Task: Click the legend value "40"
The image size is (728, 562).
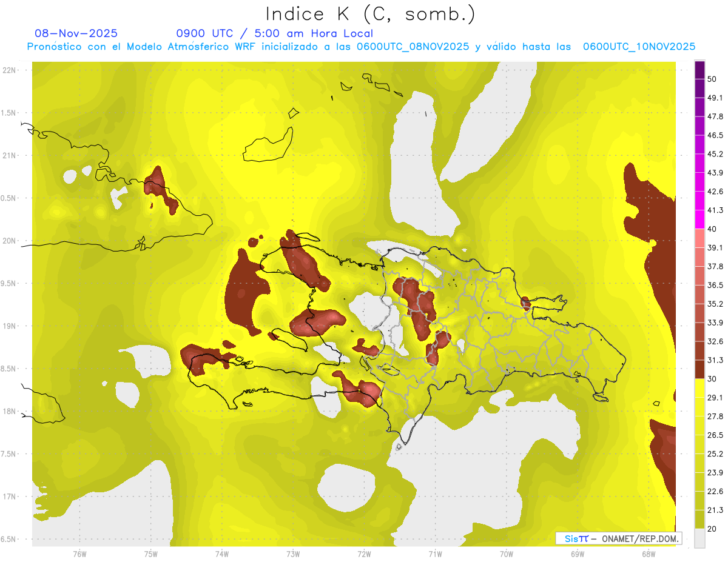Action: (x=712, y=229)
